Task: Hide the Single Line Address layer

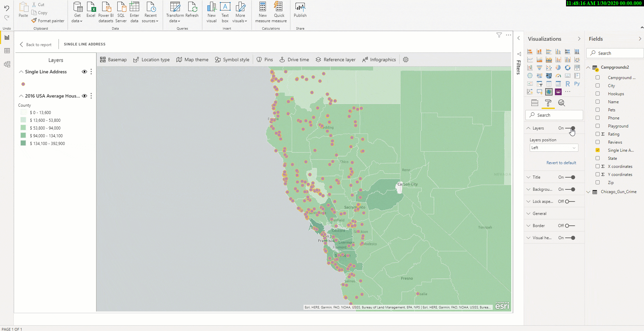Action: pos(84,72)
